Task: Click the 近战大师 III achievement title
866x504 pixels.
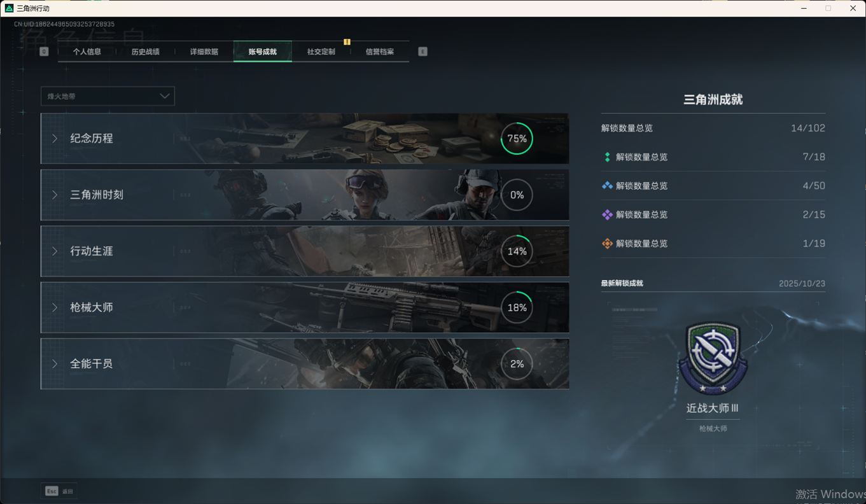Action: [x=713, y=409]
